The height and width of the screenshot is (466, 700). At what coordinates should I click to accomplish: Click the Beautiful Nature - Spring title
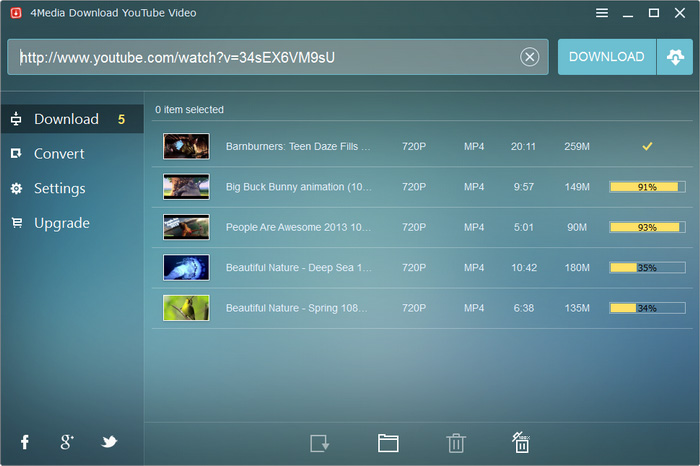(296, 308)
